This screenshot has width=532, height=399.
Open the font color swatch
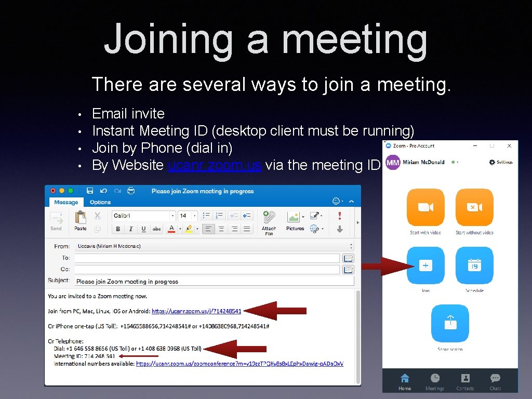171,229
